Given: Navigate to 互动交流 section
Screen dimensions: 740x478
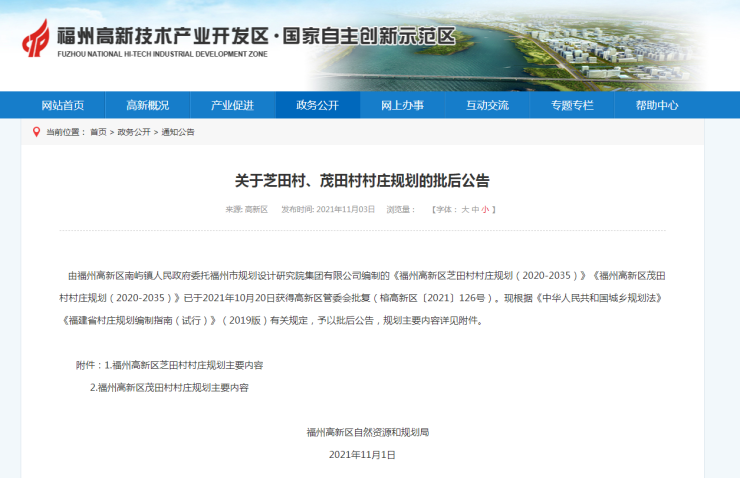Looking at the screenshot, I should pyautogui.click(x=487, y=105).
